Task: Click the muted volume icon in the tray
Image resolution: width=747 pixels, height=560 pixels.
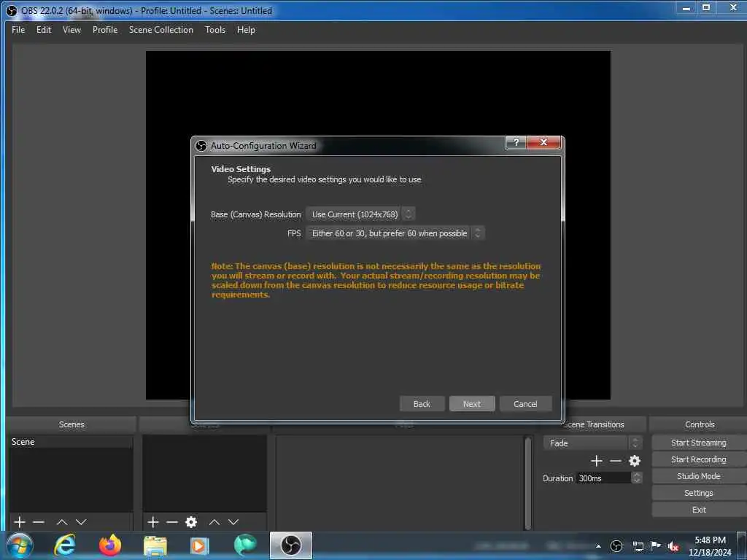Action: coord(673,546)
